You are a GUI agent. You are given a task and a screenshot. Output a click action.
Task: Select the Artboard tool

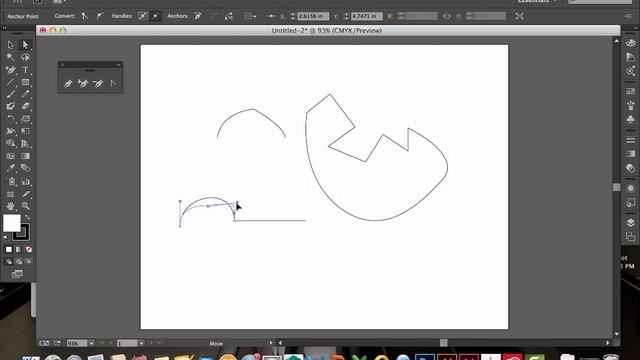pos(10,194)
